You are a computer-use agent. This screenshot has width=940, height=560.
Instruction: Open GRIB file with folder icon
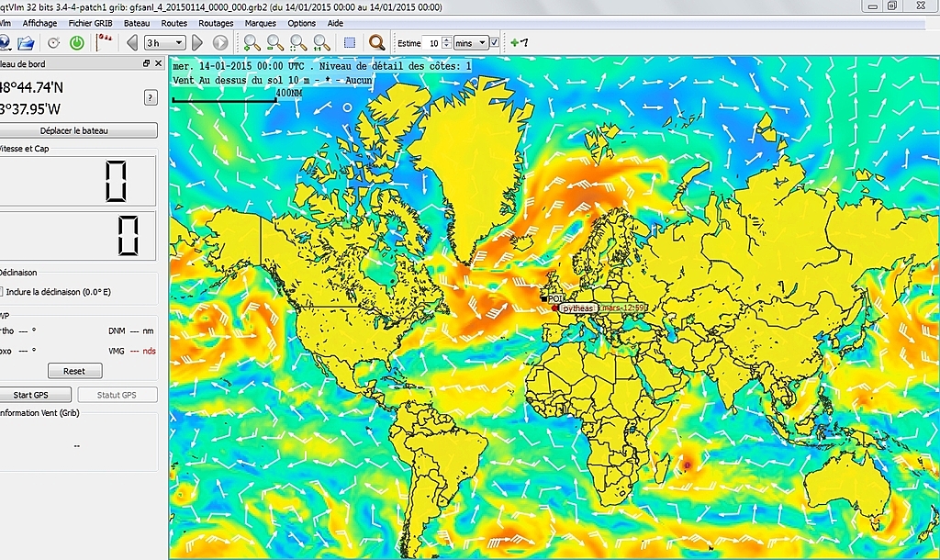[26, 42]
